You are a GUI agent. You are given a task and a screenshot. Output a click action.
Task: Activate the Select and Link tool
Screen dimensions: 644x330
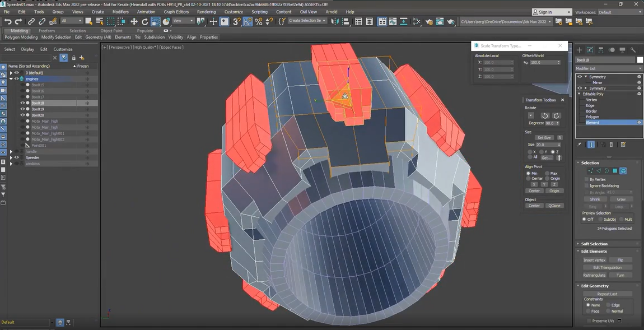pyautogui.click(x=31, y=21)
